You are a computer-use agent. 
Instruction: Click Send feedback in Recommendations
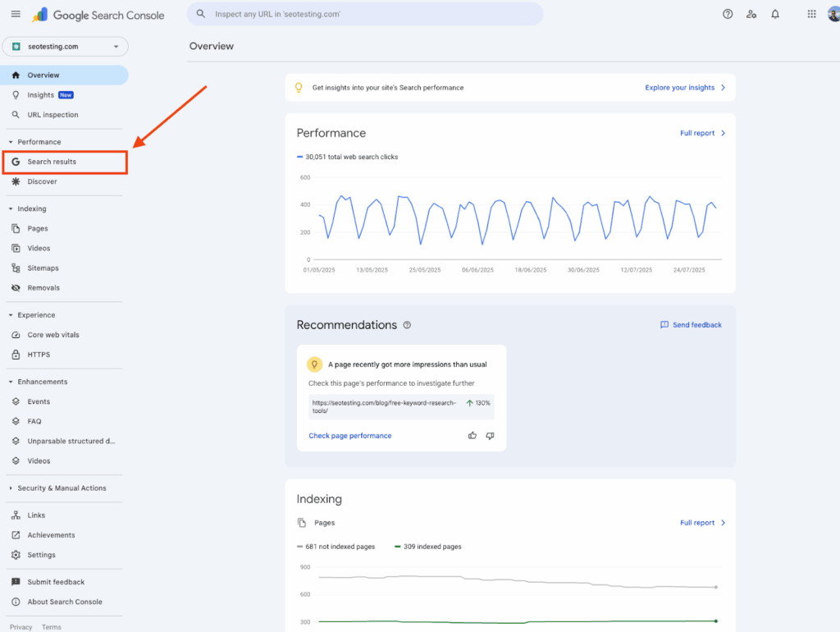coord(691,325)
